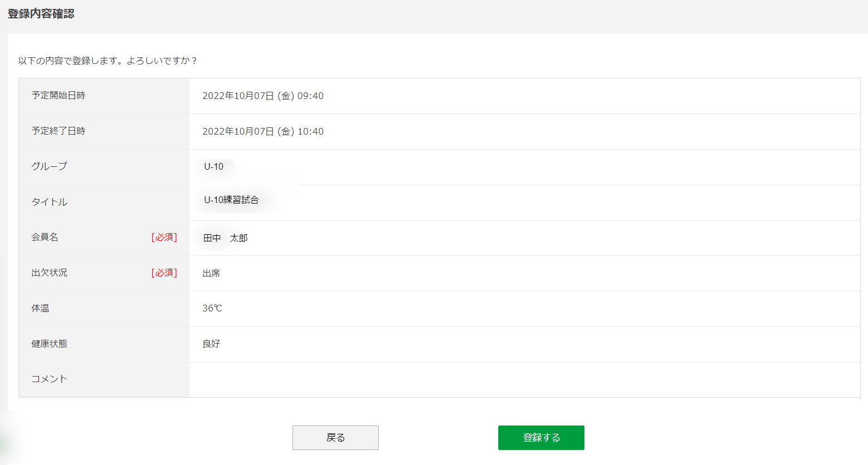868x465 pixels.
Task: Click the health status value 良好
Action: point(211,344)
